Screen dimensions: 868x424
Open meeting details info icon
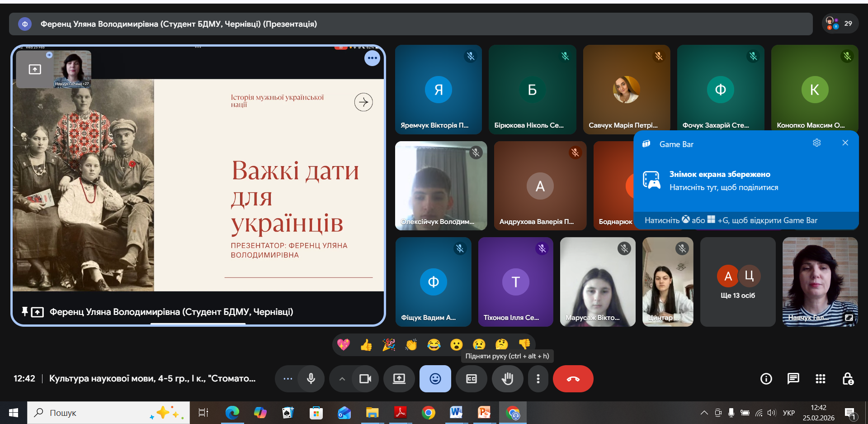(x=766, y=379)
